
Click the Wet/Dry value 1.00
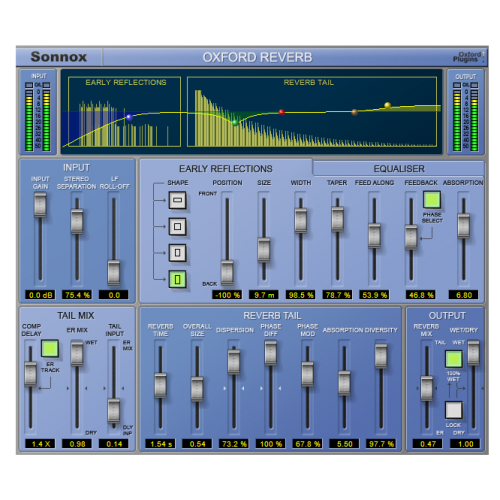pyautogui.click(x=465, y=444)
